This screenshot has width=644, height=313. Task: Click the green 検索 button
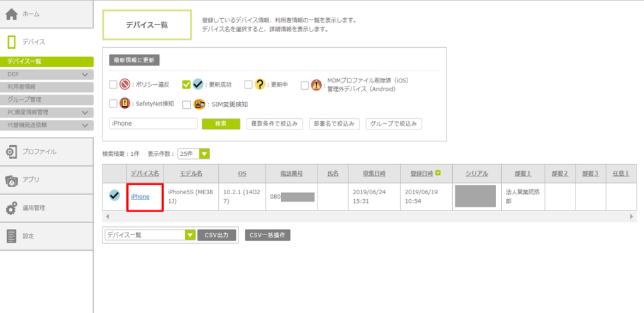(221, 123)
